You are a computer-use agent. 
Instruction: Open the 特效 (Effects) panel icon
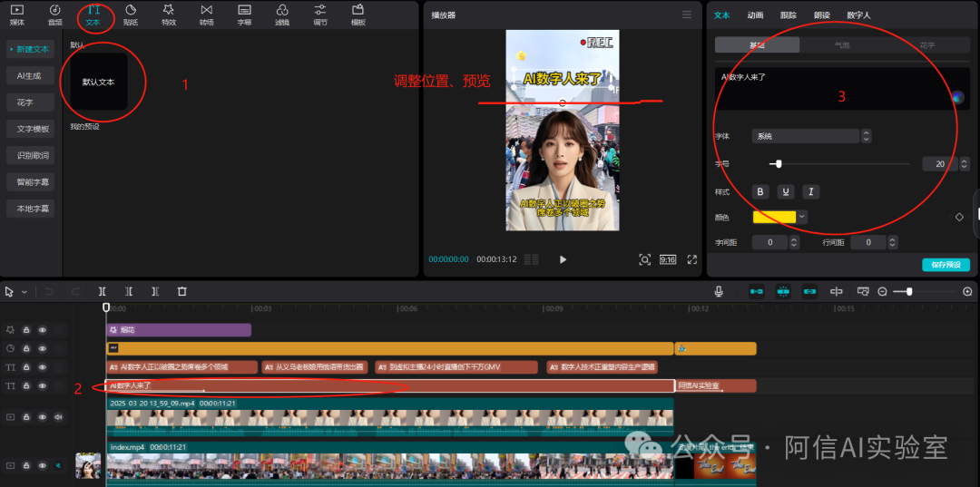coord(169,13)
